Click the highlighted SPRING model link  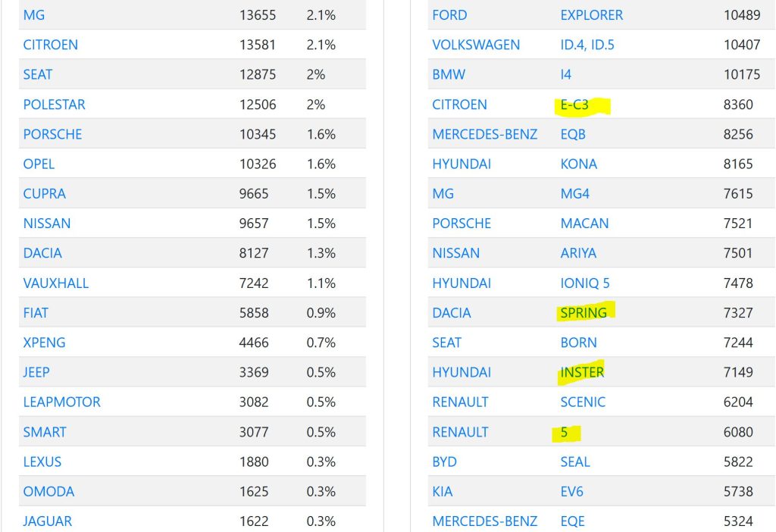[584, 313]
